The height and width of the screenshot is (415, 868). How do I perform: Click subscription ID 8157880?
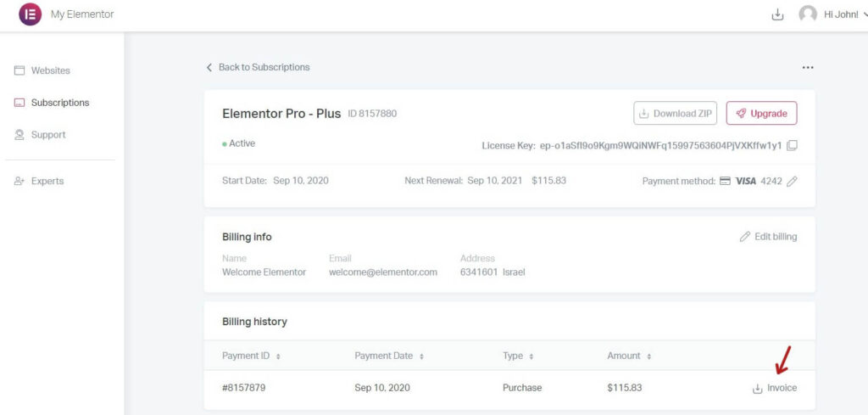[372, 114]
